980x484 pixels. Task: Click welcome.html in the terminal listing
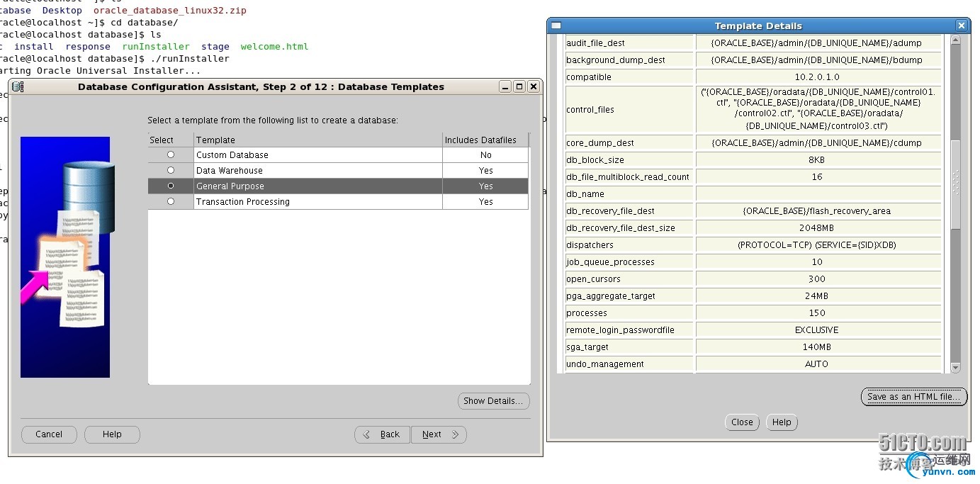pos(274,47)
